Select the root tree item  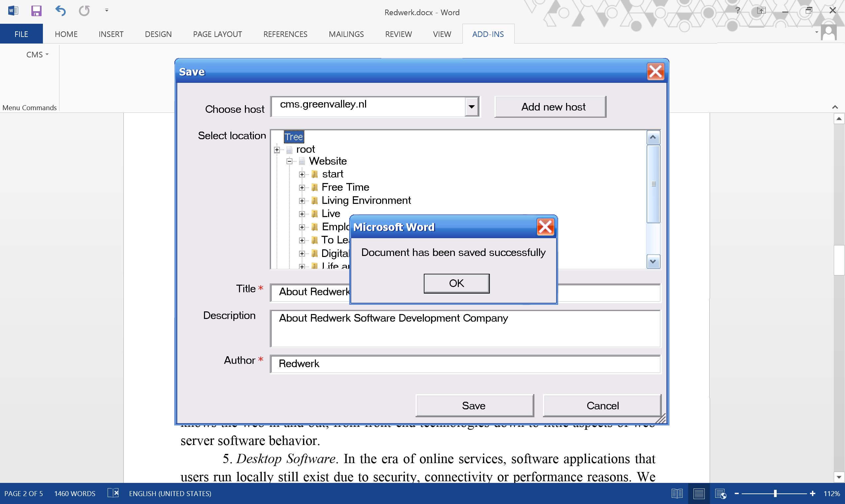tap(305, 149)
